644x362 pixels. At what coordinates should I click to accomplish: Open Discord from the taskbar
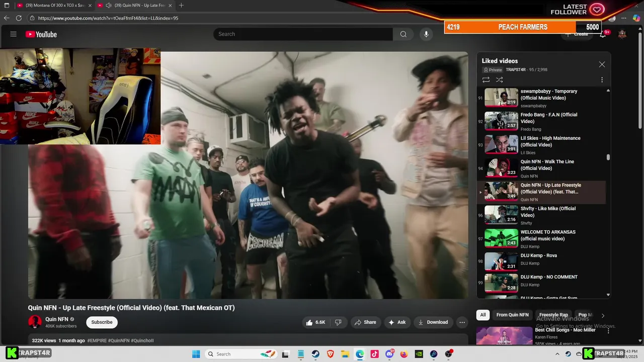(x=389, y=354)
